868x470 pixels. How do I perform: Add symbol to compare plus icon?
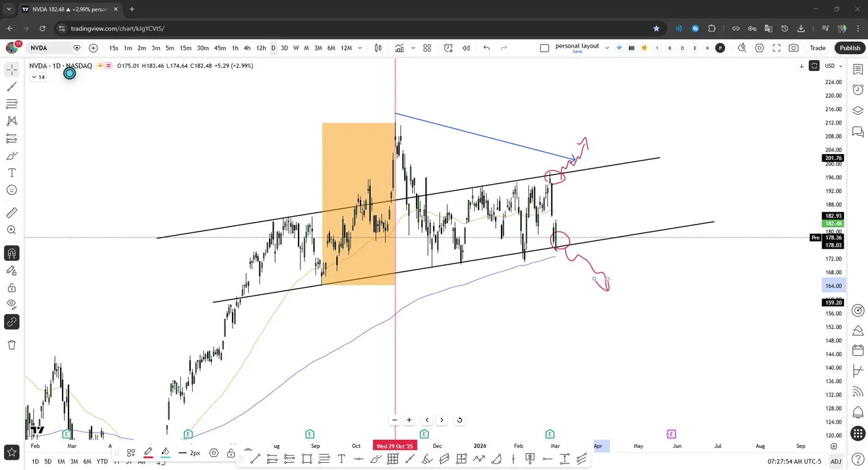tap(93, 48)
